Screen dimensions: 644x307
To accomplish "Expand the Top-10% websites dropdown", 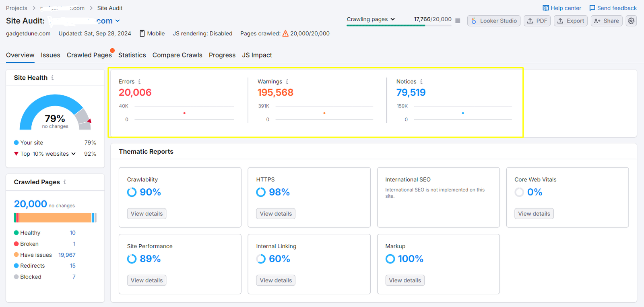I will pyautogui.click(x=73, y=154).
